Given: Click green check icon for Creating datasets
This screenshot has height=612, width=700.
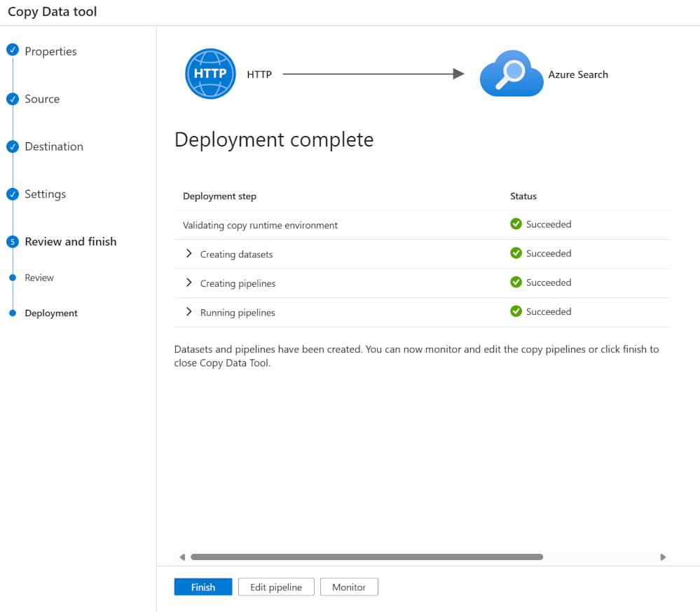Looking at the screenshot, I should pos(516,253).
